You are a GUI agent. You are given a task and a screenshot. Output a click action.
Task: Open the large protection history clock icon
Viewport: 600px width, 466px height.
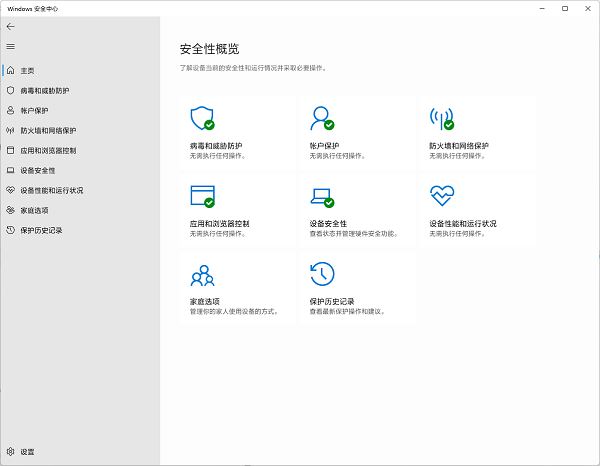pyautogui.click(x=322, y=274)
